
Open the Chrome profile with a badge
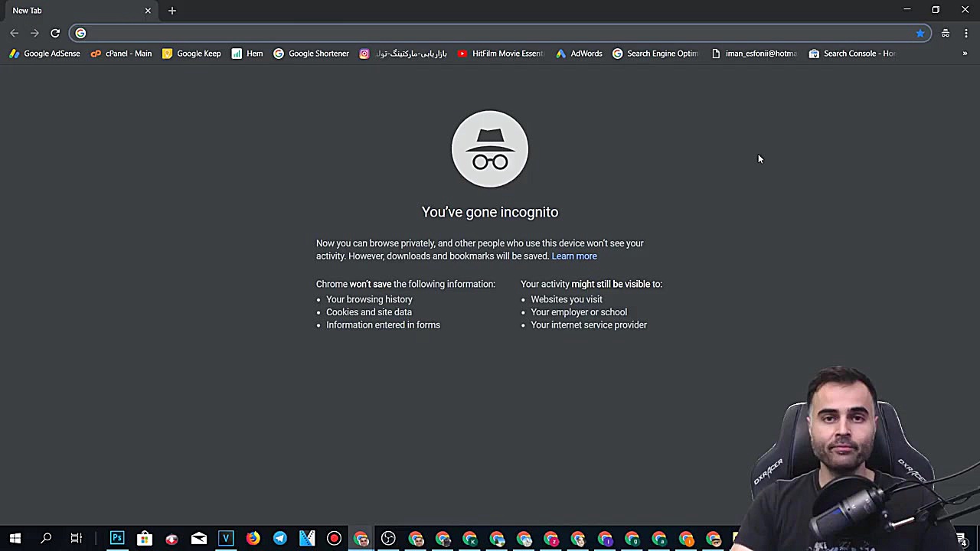pos(660,539)
